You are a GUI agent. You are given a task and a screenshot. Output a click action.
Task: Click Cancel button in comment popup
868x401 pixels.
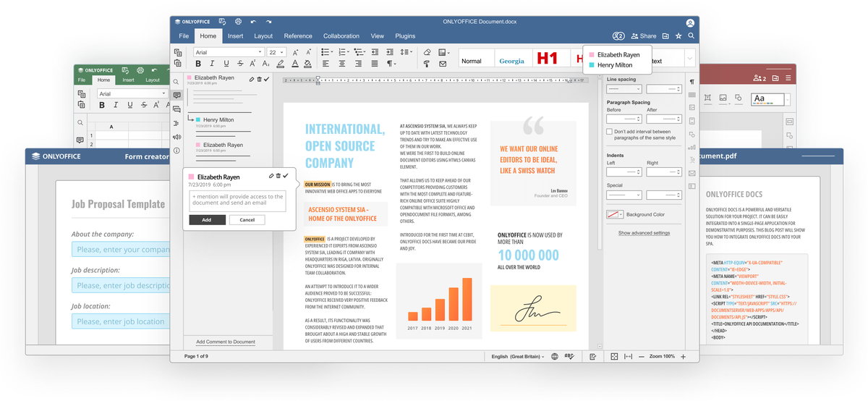coord(247,220)
